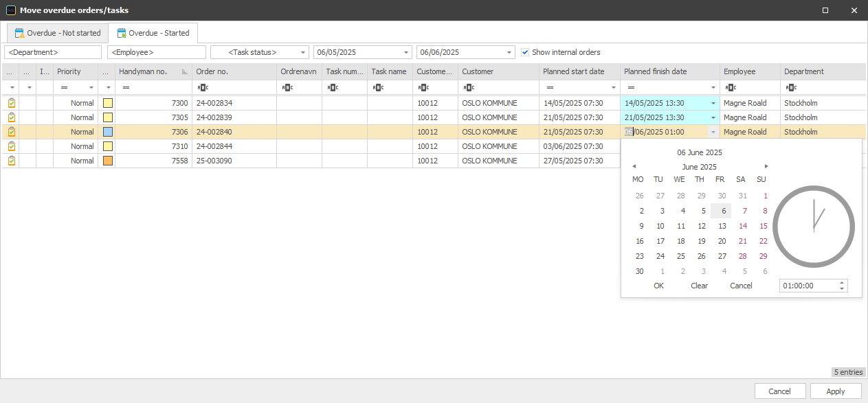Click the analog clock face
This screenshot has width=868, height=403.
(814, 227)
